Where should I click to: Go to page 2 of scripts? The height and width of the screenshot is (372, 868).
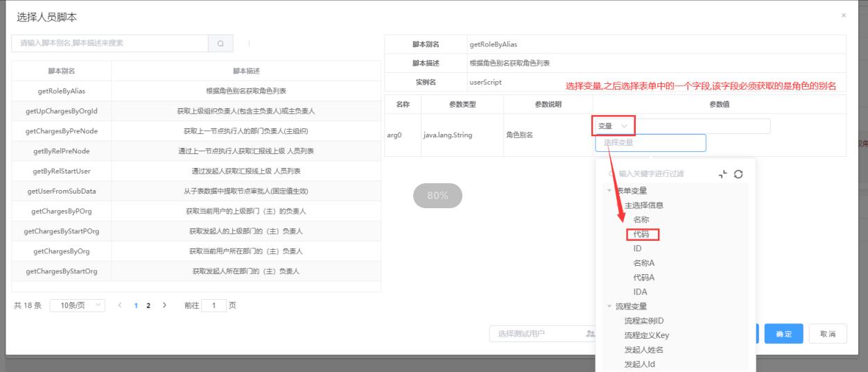point(148,305)
